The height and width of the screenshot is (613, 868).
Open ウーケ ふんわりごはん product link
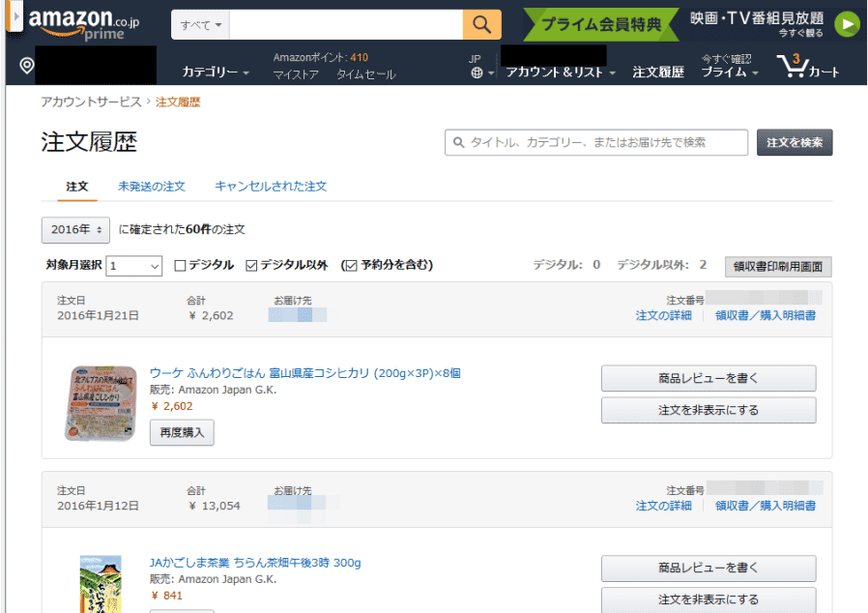point(305,373)
